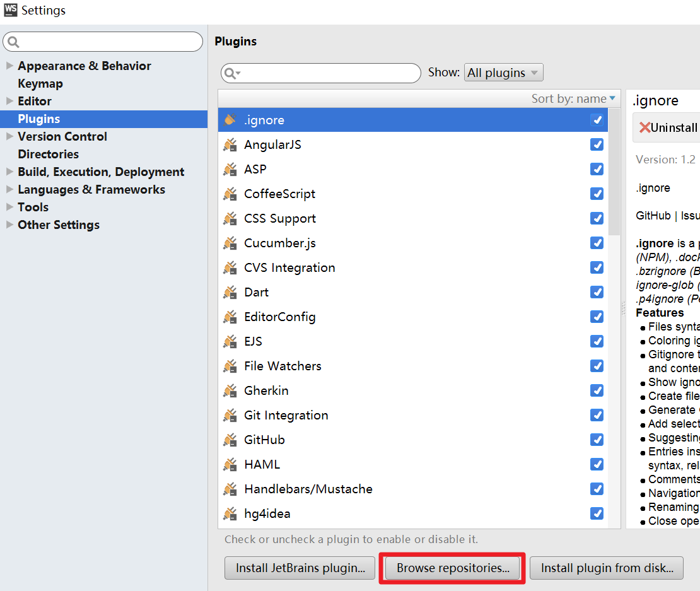
Task: Click the GitHub plugin icon
Action: 230,440
